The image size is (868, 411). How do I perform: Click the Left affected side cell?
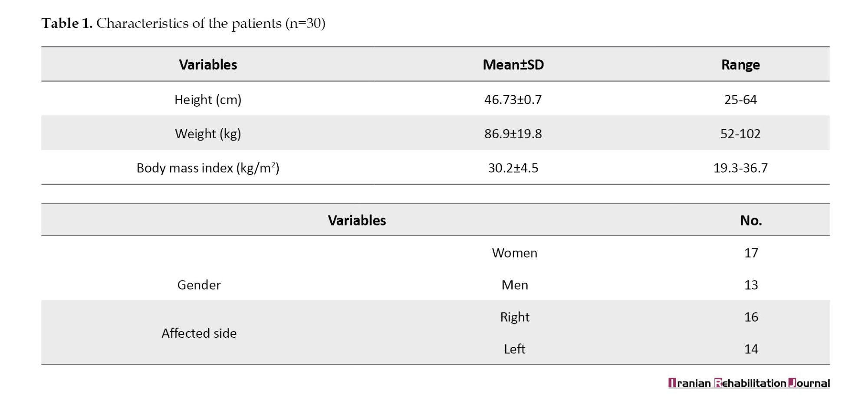click(x=515, y=349)
